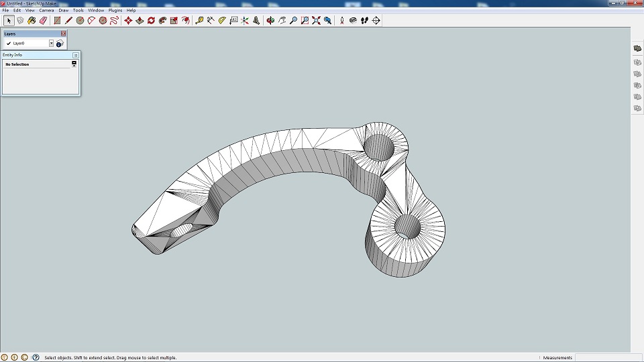The width and height of the screenshot is (644, 362).
Task: Open the Plugins menu
Action: (x=115, y=11)
